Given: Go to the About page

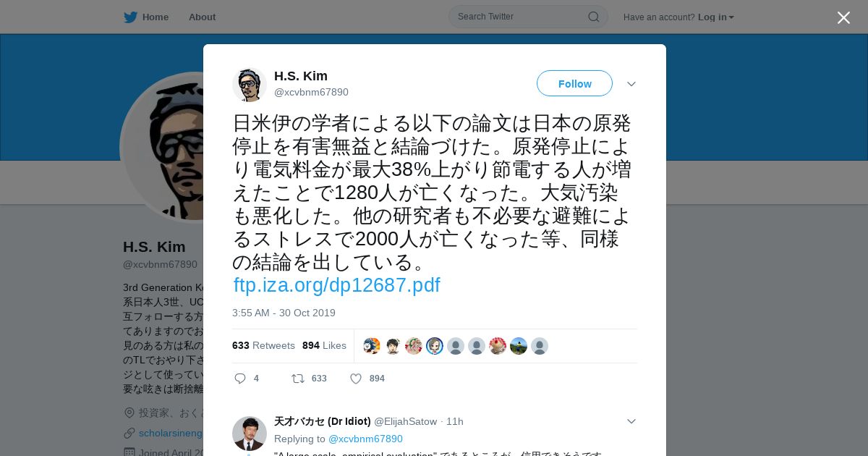Looking at the screenshot, I should [x=202, y=17].
